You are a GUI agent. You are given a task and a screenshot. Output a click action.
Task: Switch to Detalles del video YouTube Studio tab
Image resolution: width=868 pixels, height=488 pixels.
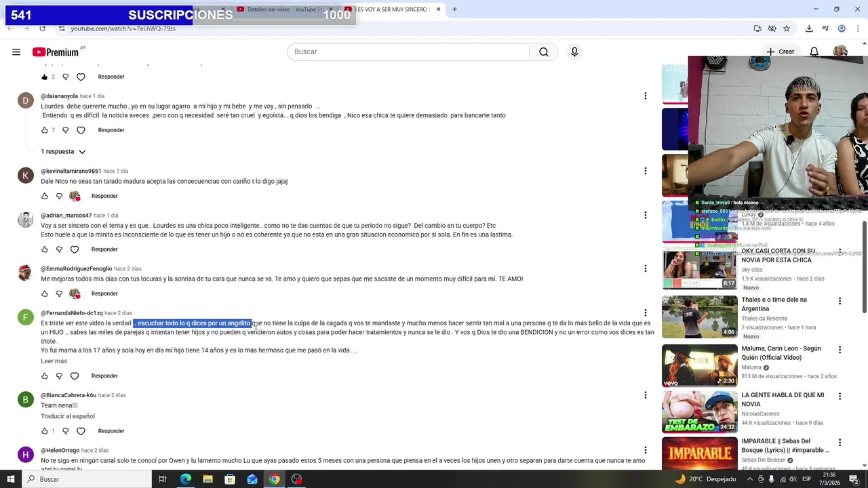285,9
